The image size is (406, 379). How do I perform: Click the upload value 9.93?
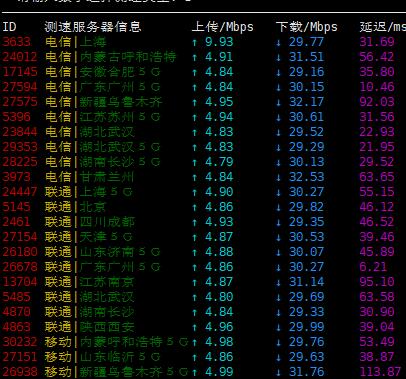219,42
